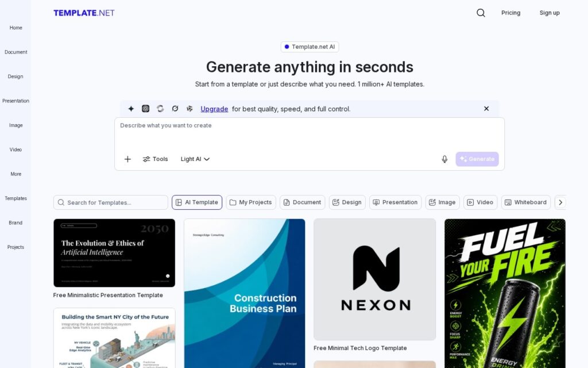The image size is (588, 368).
Task: Switch to the Video filter tab
Action: (481, 202)
